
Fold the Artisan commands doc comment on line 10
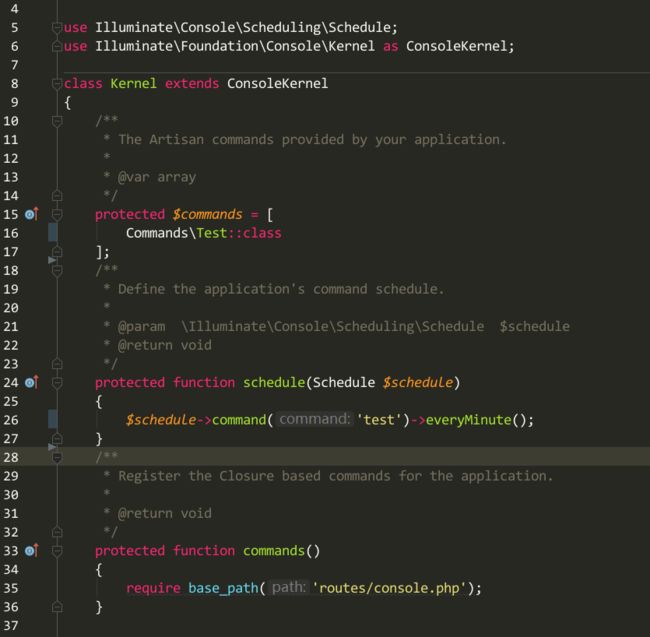click(57, 121)
